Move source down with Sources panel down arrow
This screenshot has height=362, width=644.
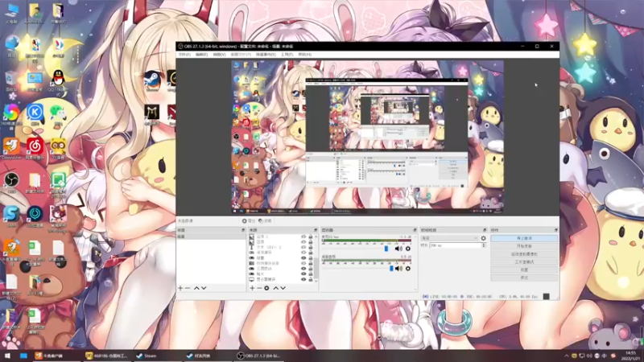283,288
